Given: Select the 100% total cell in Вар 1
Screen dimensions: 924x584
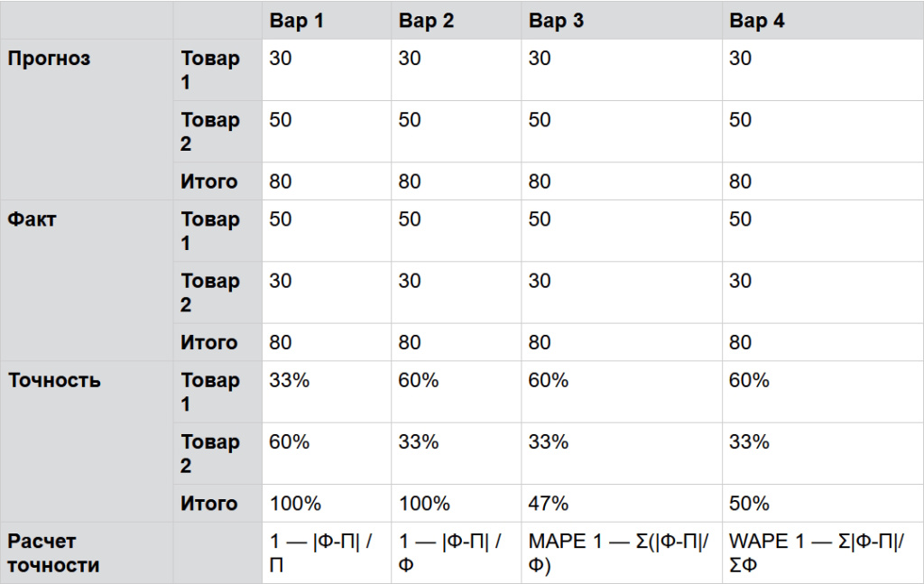Looking at the screenshot, I should pyautogui.click(x=294, y=504).
